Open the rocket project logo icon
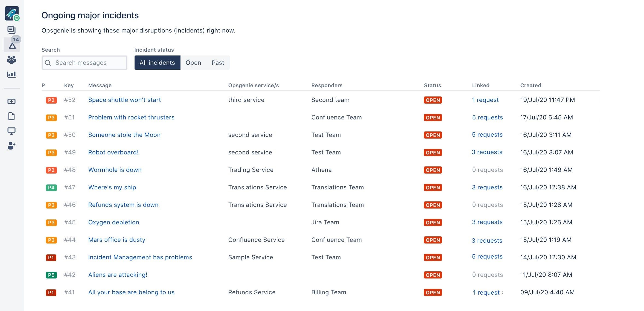644x311 pixels. pyautogui.click(x=12, y=13)
